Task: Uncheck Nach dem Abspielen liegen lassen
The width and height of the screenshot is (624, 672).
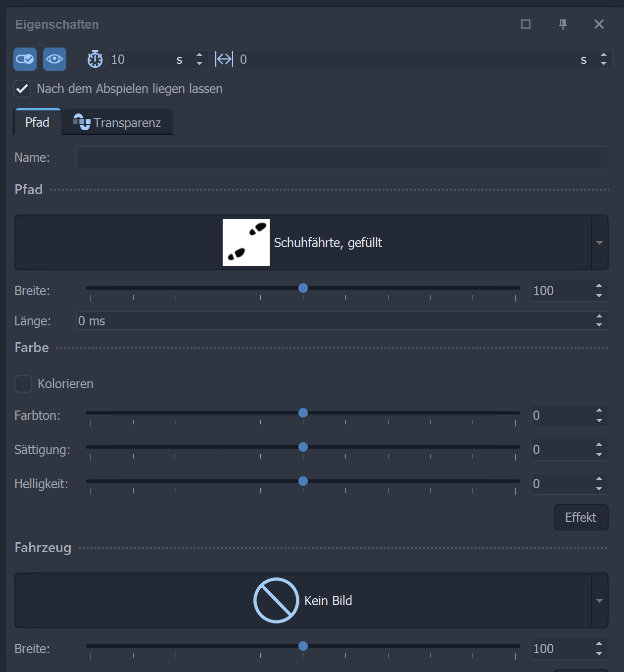Action: (x=23, y=89)
